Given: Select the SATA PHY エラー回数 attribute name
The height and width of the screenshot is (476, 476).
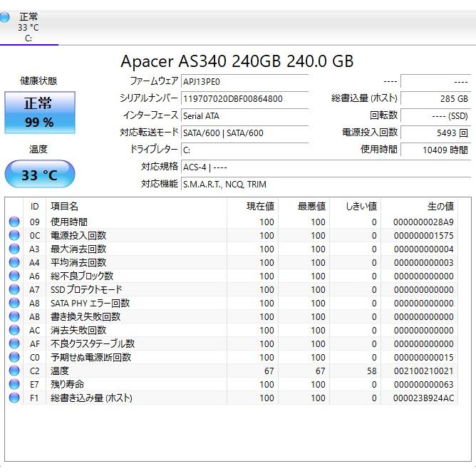Looking at the screenshot, I should [90, 303].
